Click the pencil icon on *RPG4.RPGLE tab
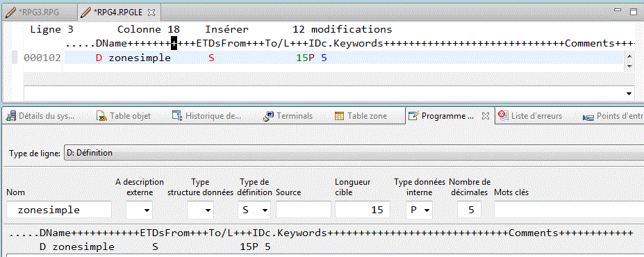Viewport: 644px width, 257px height. (x=86, y=13)
